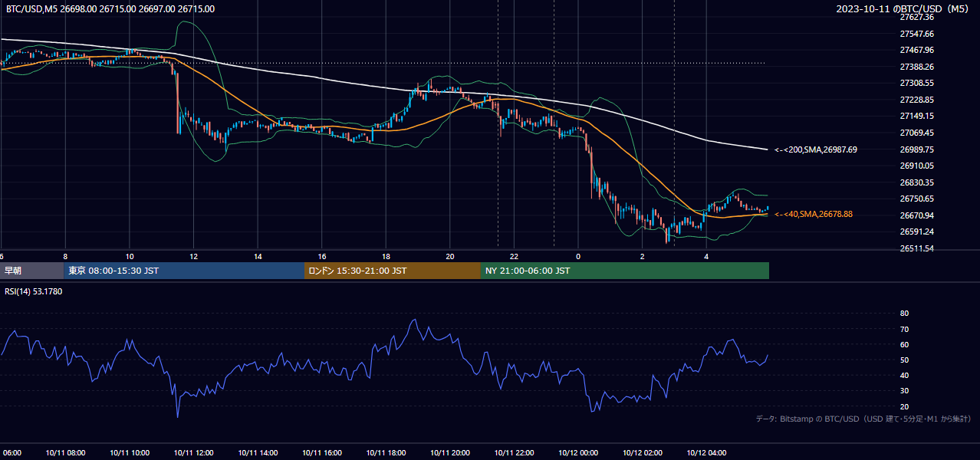Click the RSI axis 80 level label
The width and height of the screenshot is (980, 460).
[904, 314]
